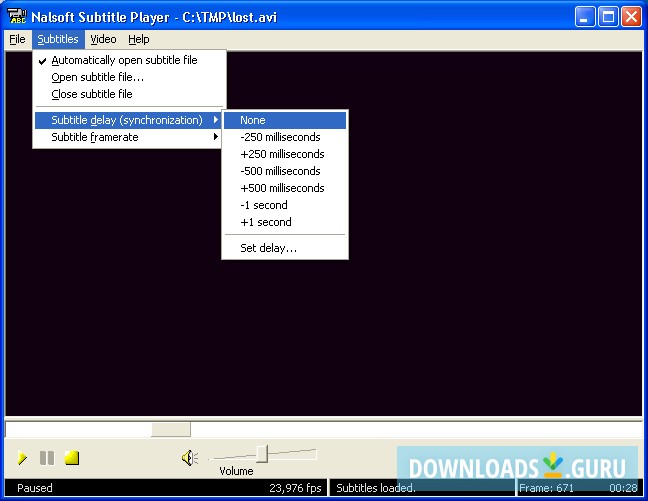Click the Volume slider handle
Viewport: 648px width, 501px height.
click(262, 454)
